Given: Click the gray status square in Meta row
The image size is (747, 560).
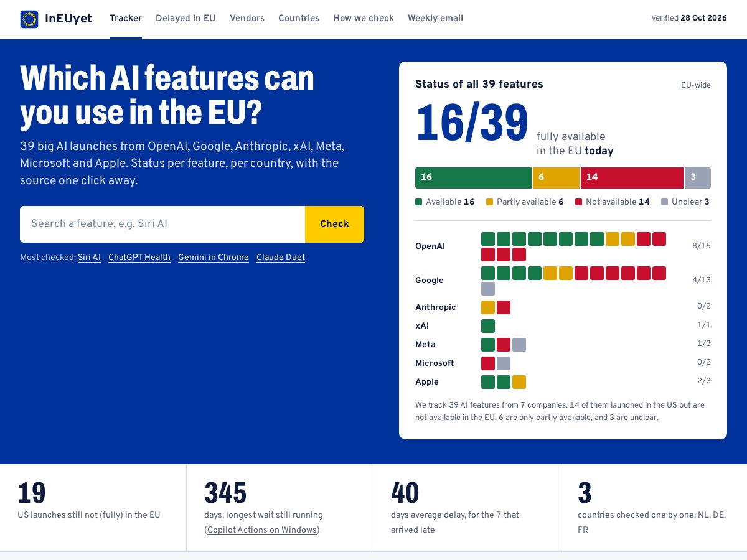Looking at the screenshot, I should pyautogui.click(x=519, y=345).
